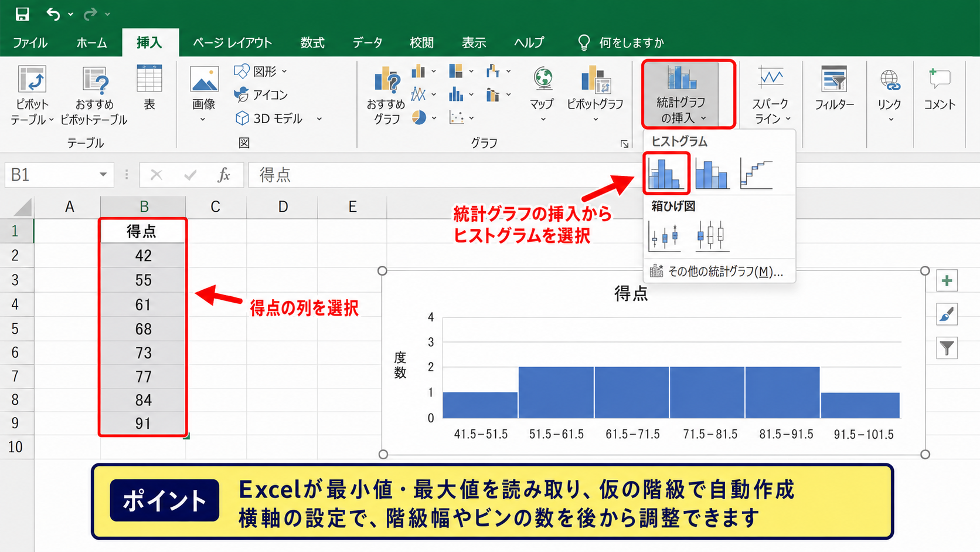Select the first box-and-whisker chart icon
Image resolution: width=980 pixels, height=552 pixels.
(x=665, y=236)
